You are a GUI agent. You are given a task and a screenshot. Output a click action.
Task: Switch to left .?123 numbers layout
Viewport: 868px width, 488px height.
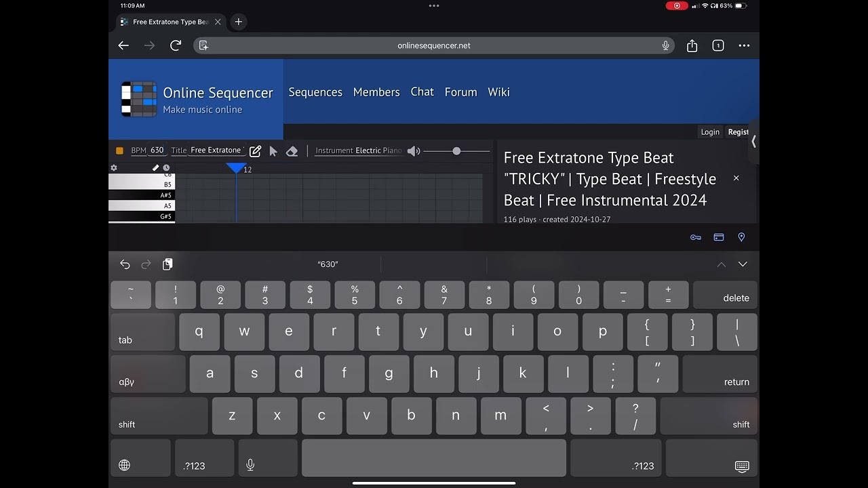(205, 457)
